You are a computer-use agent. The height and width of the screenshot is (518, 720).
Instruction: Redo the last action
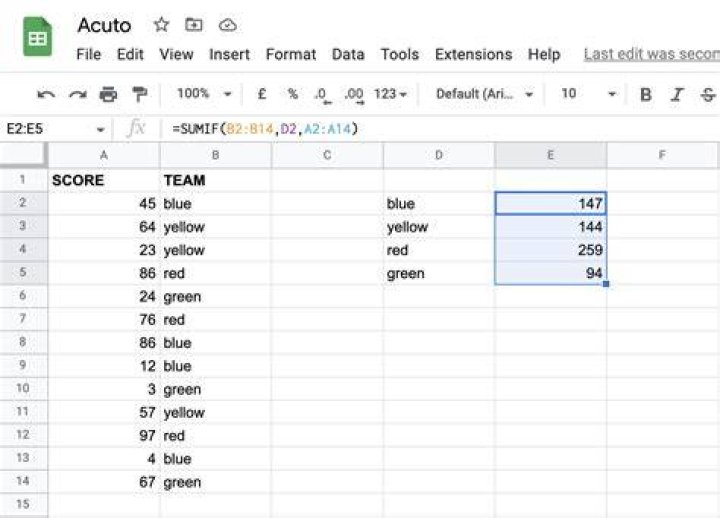coord(78,95)
